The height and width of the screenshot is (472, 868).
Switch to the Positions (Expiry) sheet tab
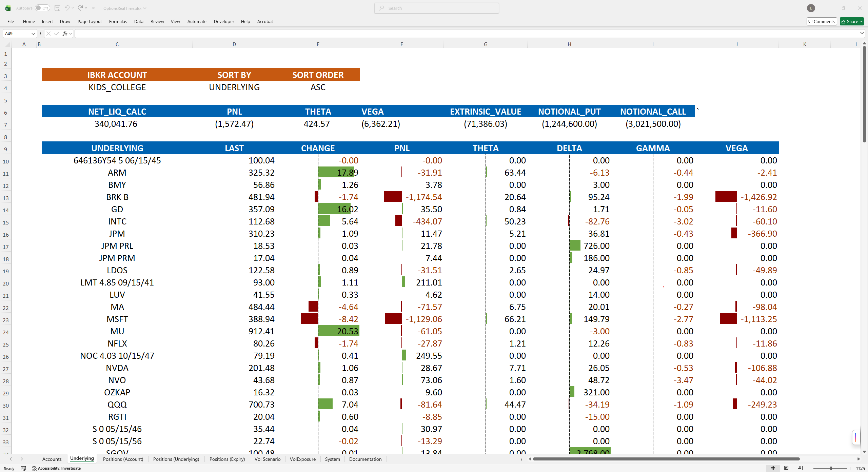[x=227, y=459]
